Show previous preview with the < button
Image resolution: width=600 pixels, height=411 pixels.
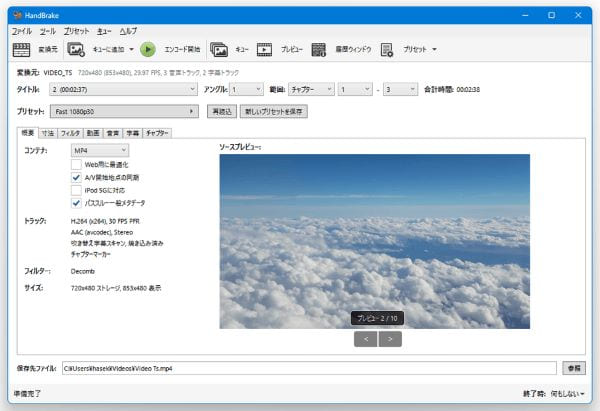point(366,339)
